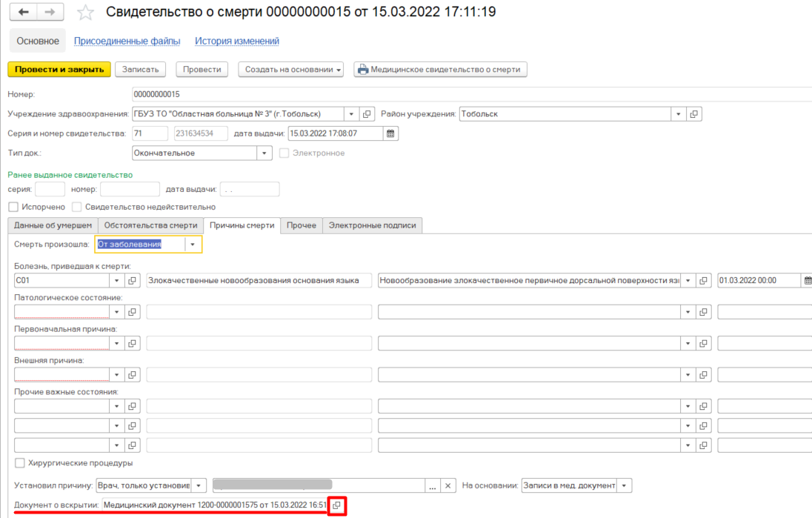Click the back navigation arrow
The image size is (812, 518).
click(23, 13)
